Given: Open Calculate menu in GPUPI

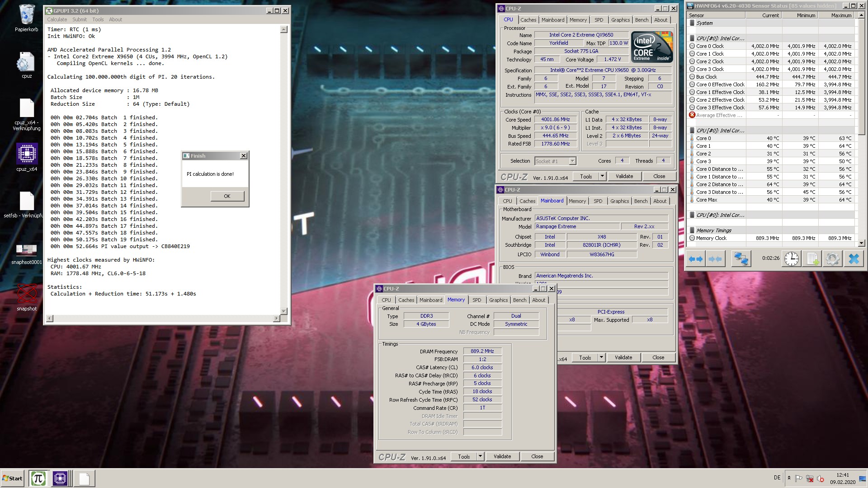Looking at the screenshot, I should (57, 19).
